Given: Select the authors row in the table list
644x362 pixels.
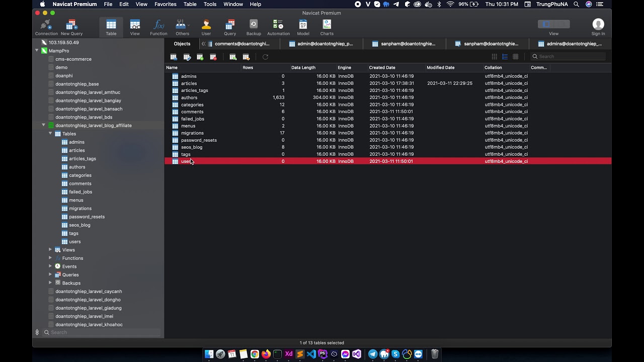Looking at the screenshot, I should coord(388,98).
